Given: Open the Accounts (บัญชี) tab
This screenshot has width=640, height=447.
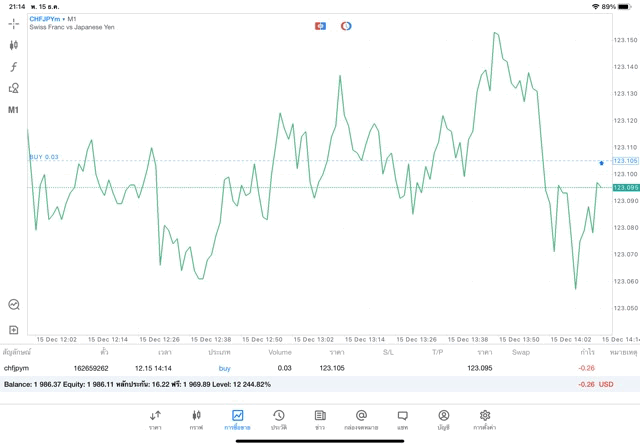Looking at the screenshot, I should click(444, 420).
